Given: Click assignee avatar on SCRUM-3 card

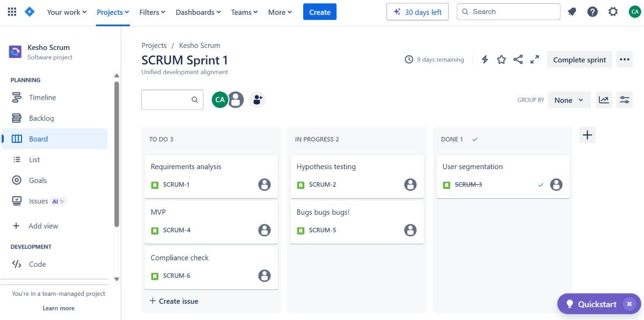Looking at the screenshot, I should tap(557, 185).
